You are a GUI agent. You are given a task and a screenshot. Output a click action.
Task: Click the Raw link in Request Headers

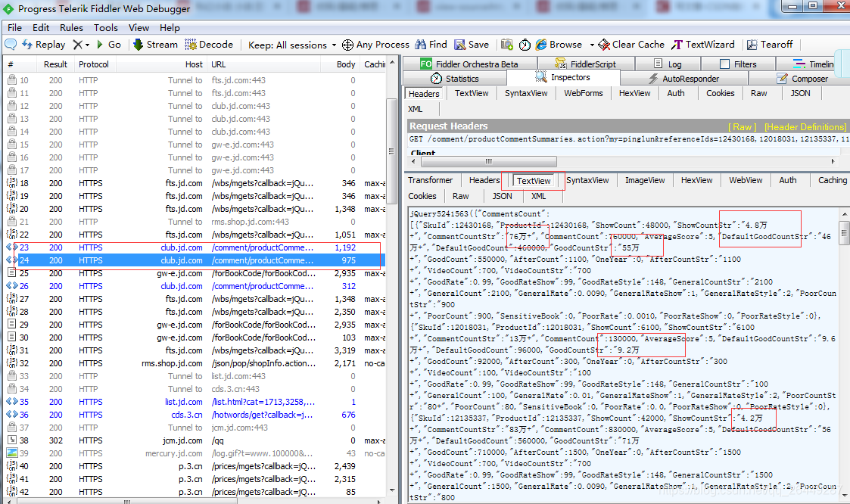click(742, 127)
